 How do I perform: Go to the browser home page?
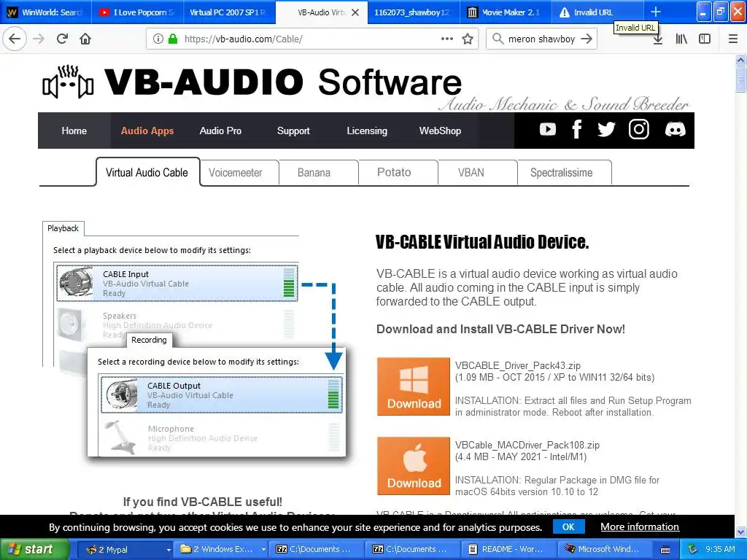click(85, 39)
